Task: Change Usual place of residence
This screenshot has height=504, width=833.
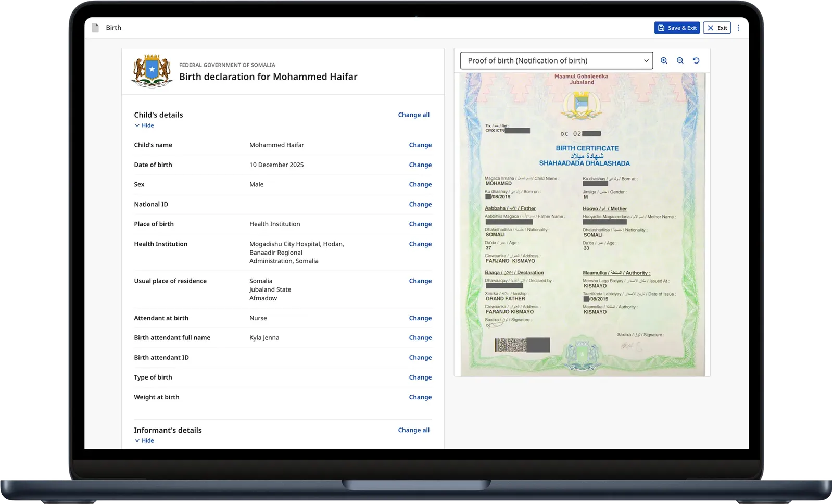Action: (x=420, y=281)
